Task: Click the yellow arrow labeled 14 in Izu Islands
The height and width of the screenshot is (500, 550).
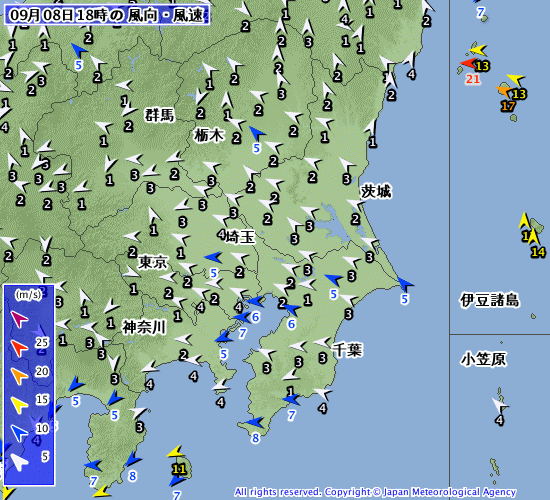Action: [x=534, y=237]
